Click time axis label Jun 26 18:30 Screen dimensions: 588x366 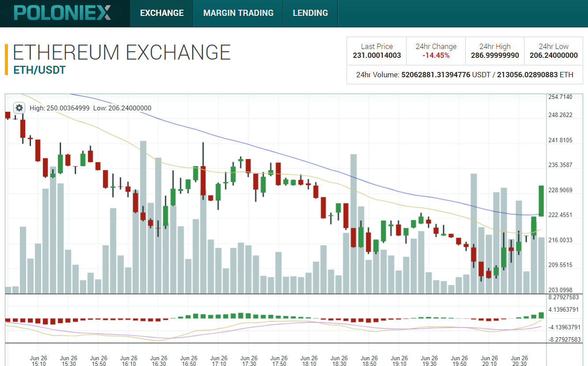339,361
